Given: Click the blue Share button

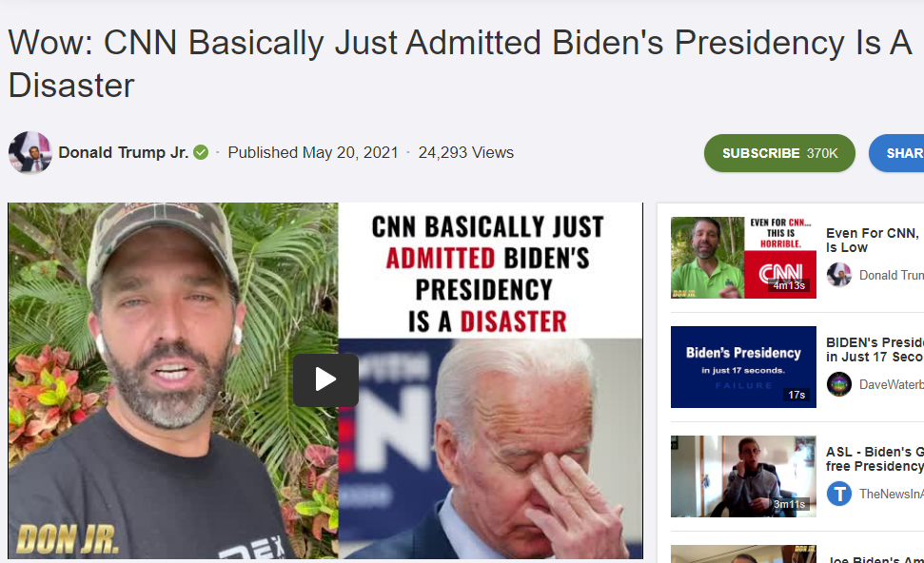Looking at the screenshot, I should 896,153.
